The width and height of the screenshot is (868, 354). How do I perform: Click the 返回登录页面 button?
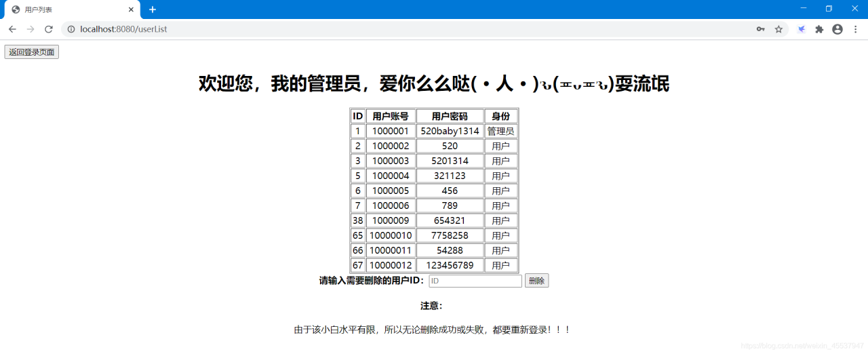click(x=32, y=52)
